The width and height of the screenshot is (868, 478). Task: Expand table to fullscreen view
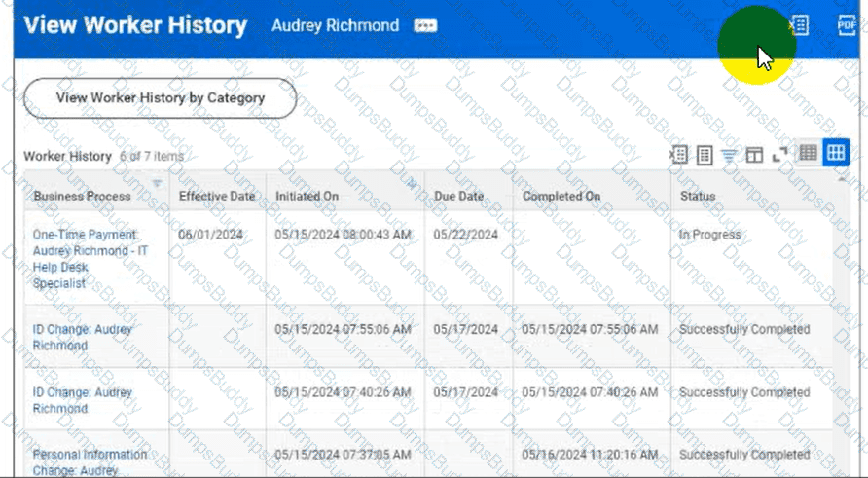pyautogui.click(x=779, y=155)
